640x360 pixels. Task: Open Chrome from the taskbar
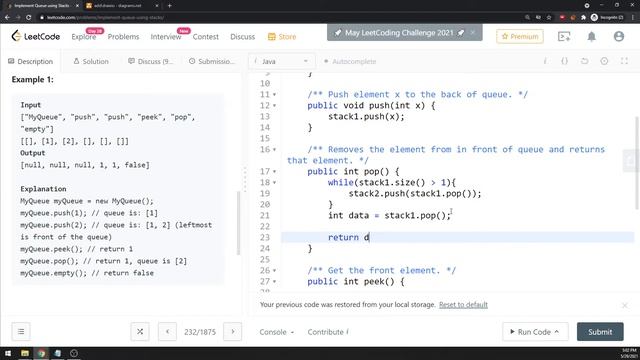tap(42, 353)
